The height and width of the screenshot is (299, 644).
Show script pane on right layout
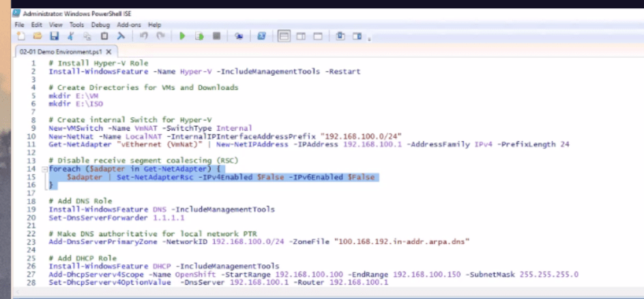click(x=301, y=36)
